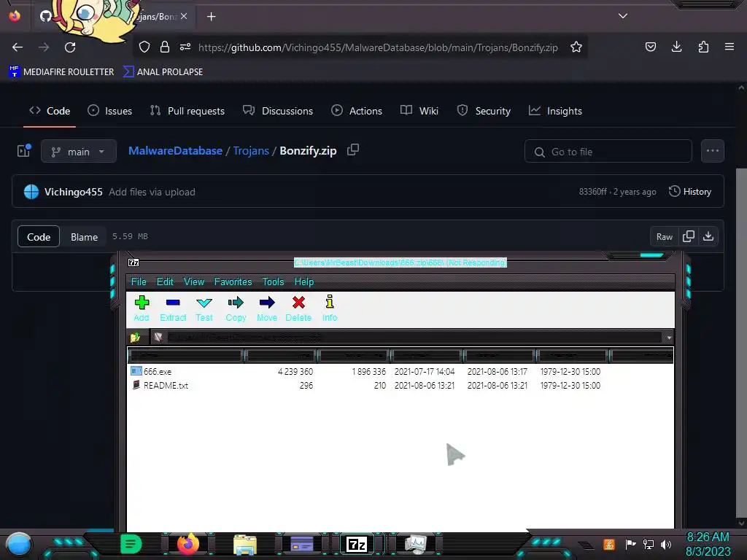View the file History
Screen dimensions: 747x560
690,192
